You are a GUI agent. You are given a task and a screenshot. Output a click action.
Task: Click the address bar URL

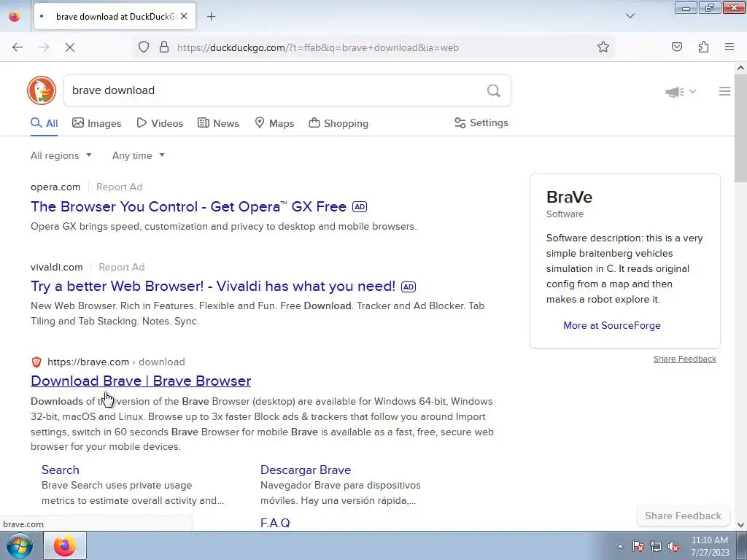click(x=318, y=47)
